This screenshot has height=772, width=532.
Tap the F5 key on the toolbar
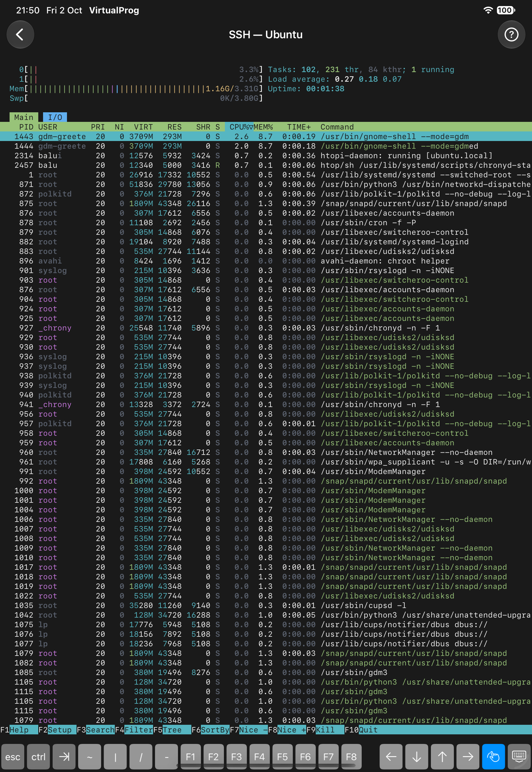point(282,757)
